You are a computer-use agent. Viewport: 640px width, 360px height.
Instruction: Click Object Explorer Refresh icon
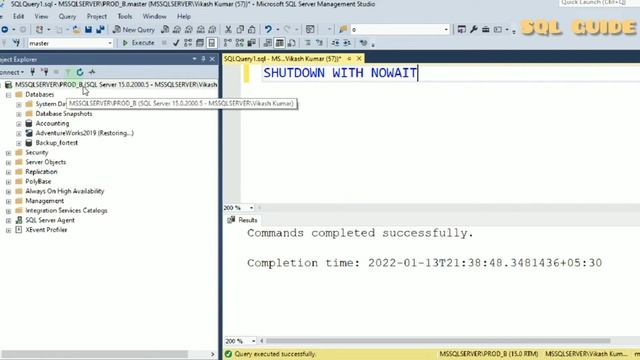(x=80, y=72)
